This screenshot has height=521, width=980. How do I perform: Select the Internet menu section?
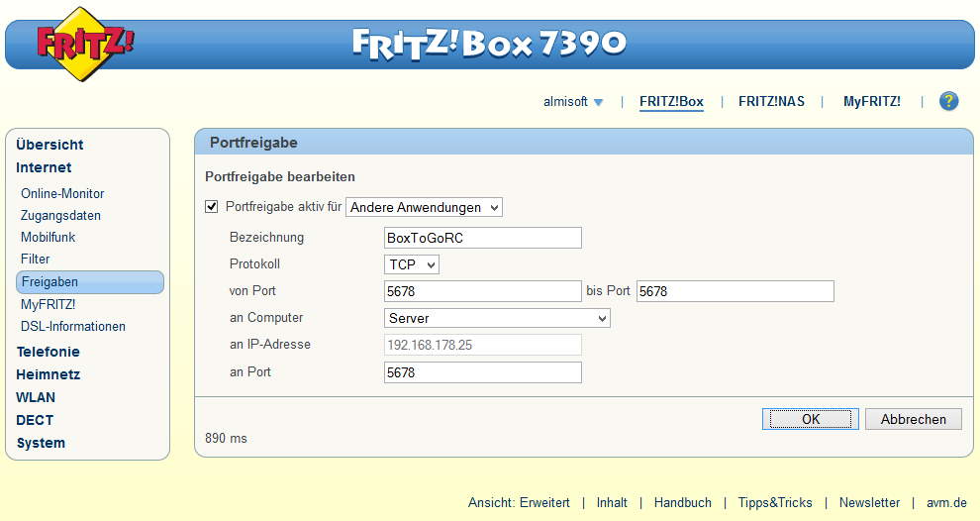click(44, 167)
